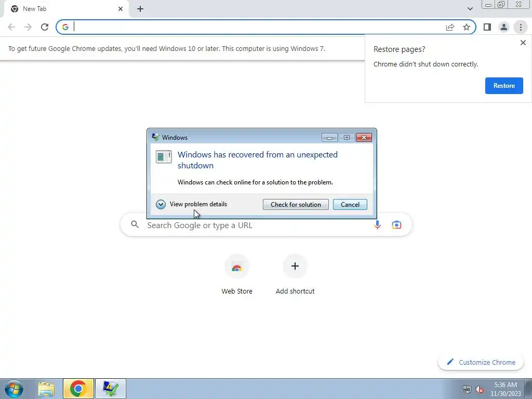The width and height of the screenshot is (532, 399).
Task: Open Chrome side panel
Action: coord(487,27)
